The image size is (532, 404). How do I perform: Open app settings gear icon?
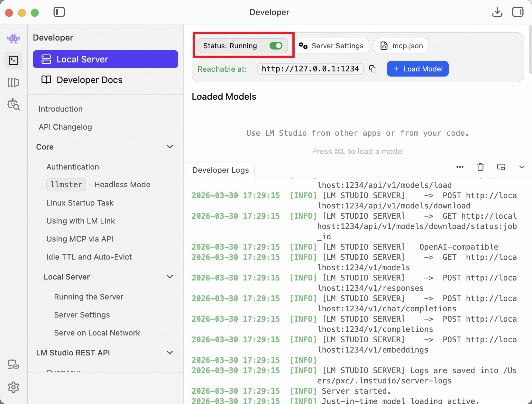coord(14,387)
